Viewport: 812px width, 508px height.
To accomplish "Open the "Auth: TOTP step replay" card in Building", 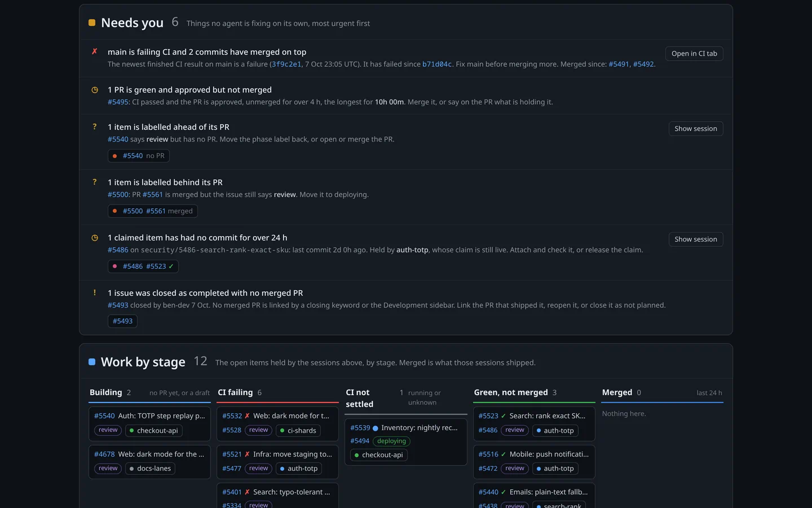I will 149,424.
